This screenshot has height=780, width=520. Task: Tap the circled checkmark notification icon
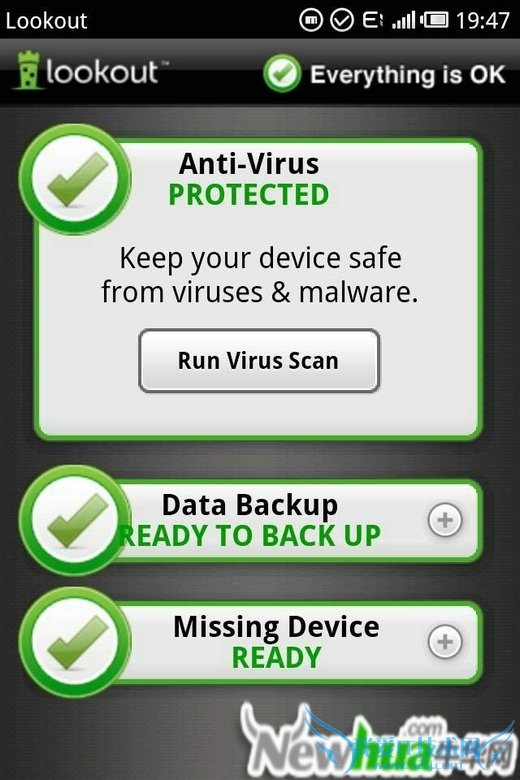click(342, 20)
